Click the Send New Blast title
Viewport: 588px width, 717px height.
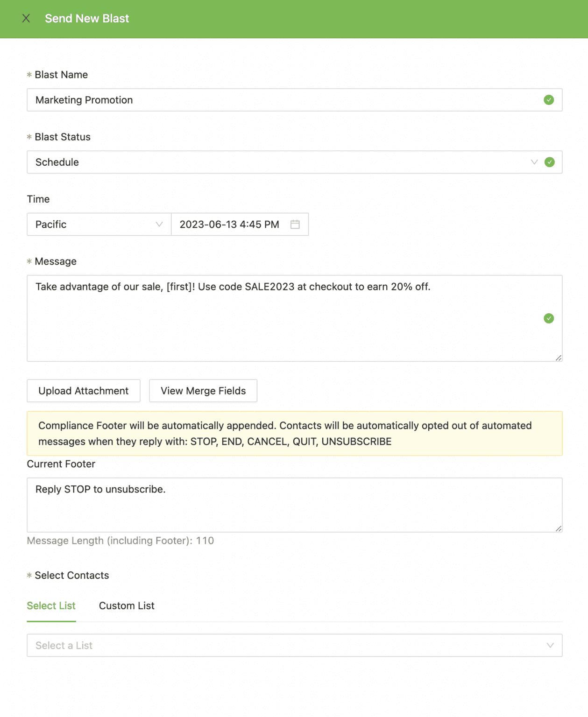87,18
